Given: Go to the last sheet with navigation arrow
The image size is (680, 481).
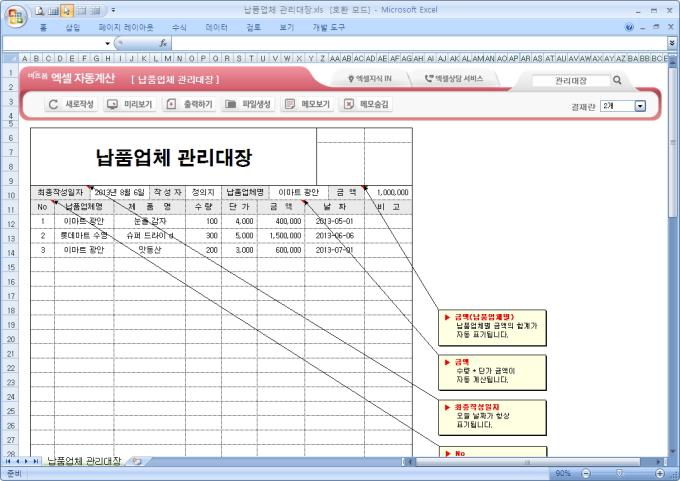Looking at the screenshot, I should [38, 461].
